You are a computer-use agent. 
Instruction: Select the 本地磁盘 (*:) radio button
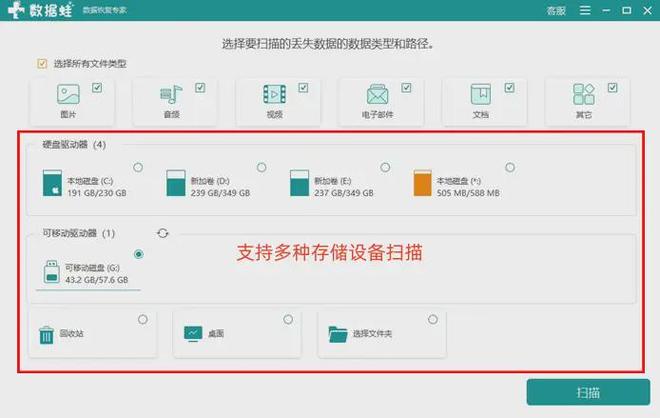click(x=510, y=168)
